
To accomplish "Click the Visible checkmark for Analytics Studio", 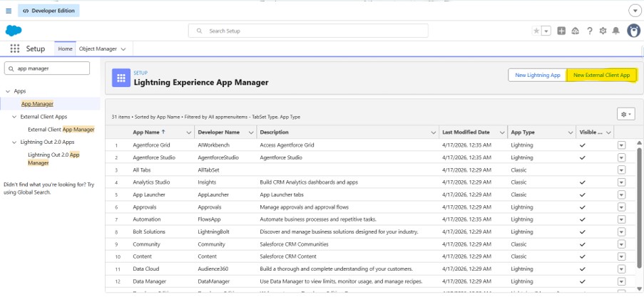I will click(583, 182).
